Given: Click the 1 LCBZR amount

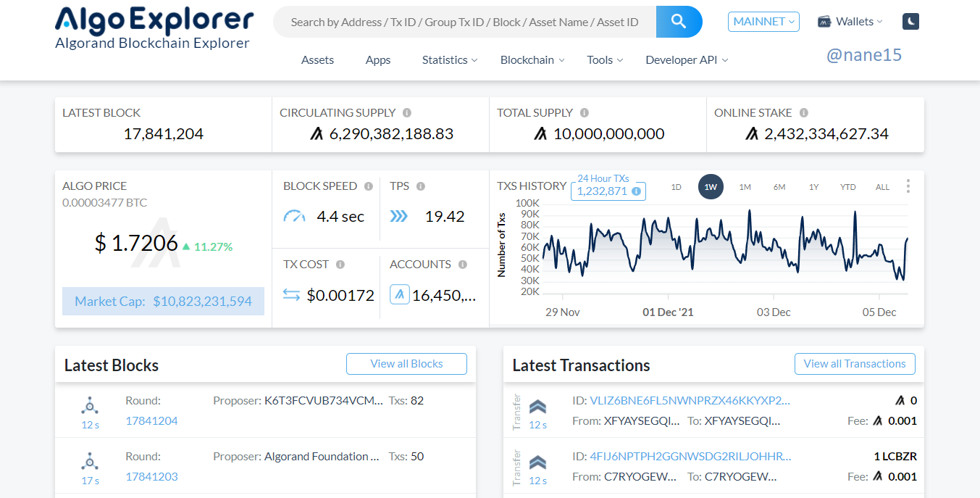Looking at the screenshot, I should (895, 456).
